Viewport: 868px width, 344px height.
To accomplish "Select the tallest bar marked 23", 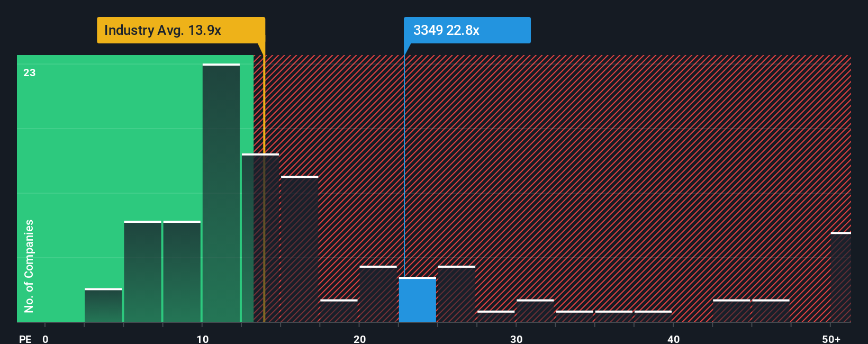I will (221, 193).
